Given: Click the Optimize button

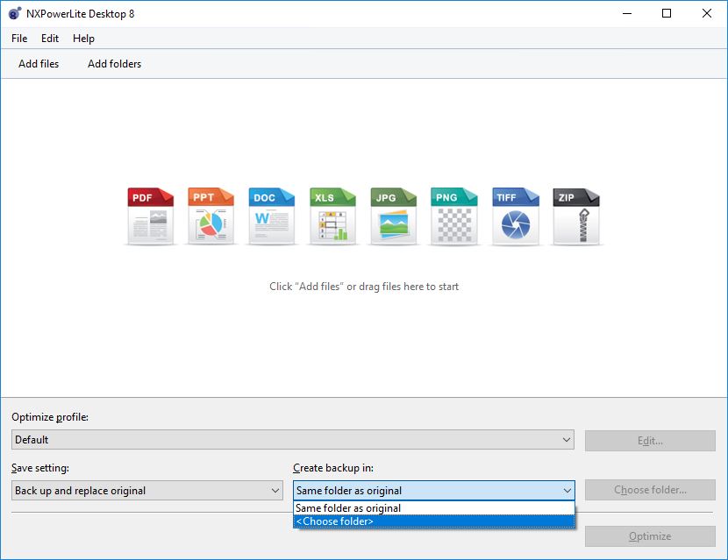Looking at the screenshot, I should click(650, 536).
